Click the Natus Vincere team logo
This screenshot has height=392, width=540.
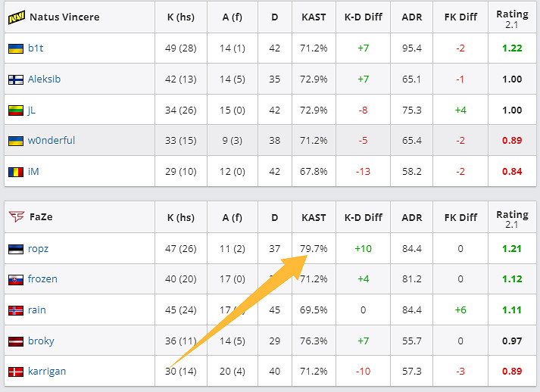tap(17, 17)
